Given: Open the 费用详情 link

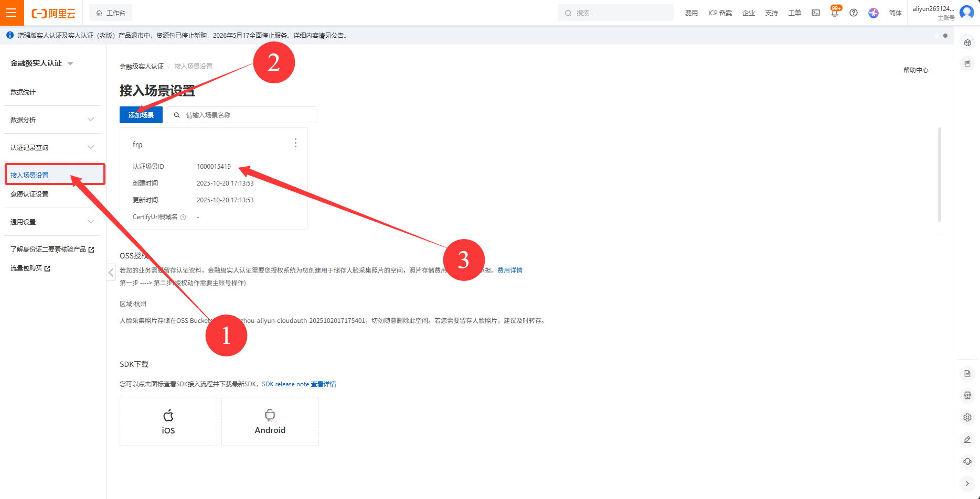Looking at the screenshot, I should coord(509,270).
